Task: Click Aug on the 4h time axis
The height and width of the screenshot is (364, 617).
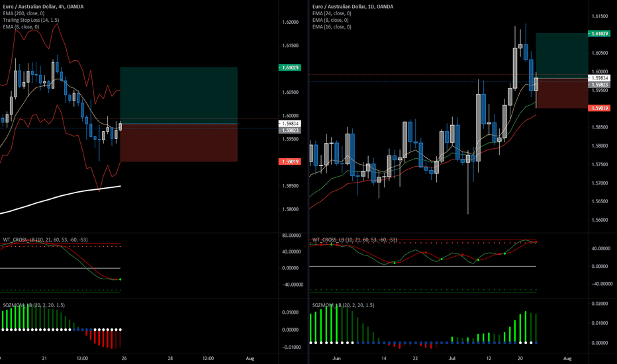Action: click(x=250, y=359)
